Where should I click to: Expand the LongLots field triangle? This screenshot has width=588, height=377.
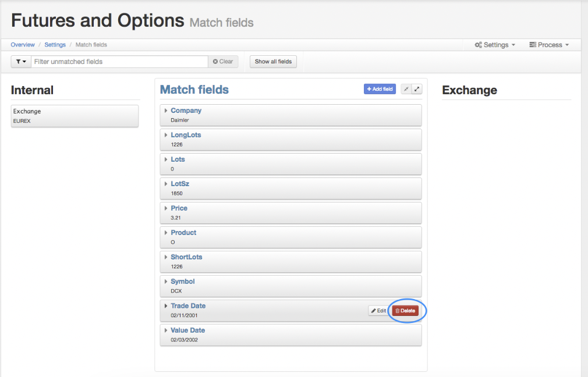[x=166, y=135]
